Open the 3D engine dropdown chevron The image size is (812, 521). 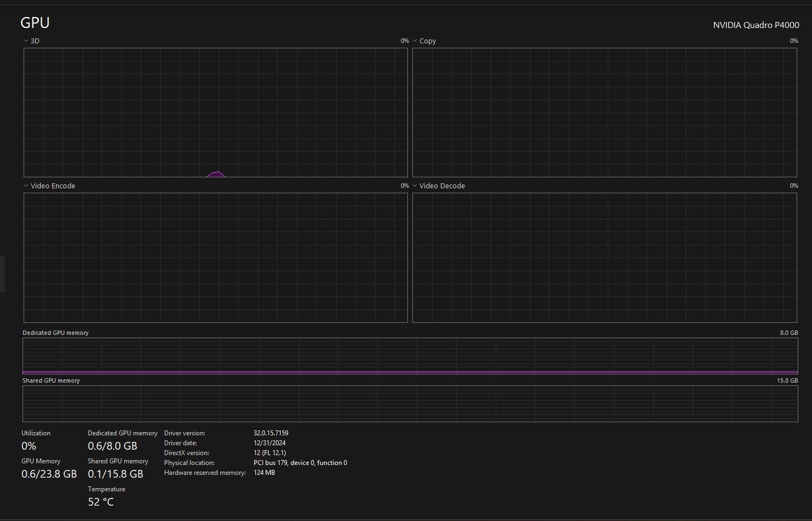click(x=26, y=41)
